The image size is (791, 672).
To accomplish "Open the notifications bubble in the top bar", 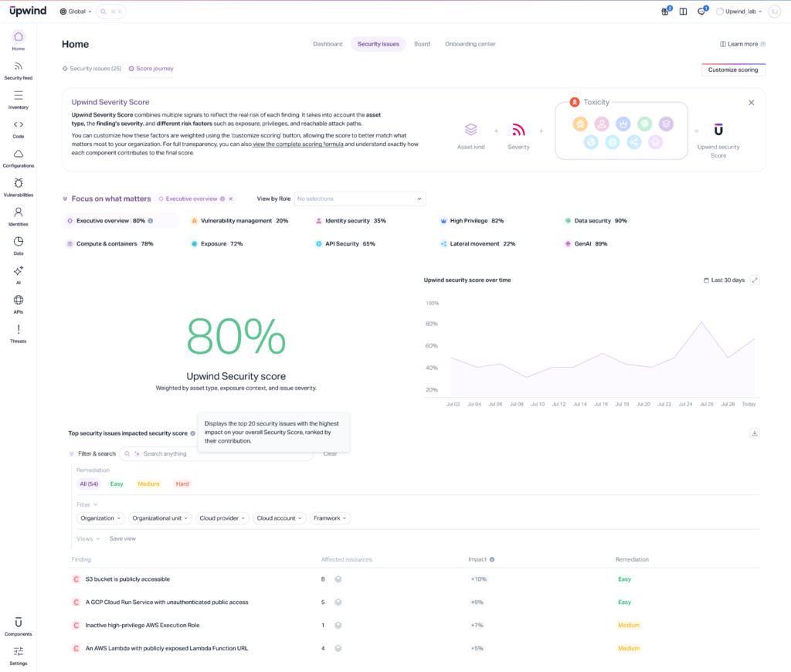I will point(700,11).
